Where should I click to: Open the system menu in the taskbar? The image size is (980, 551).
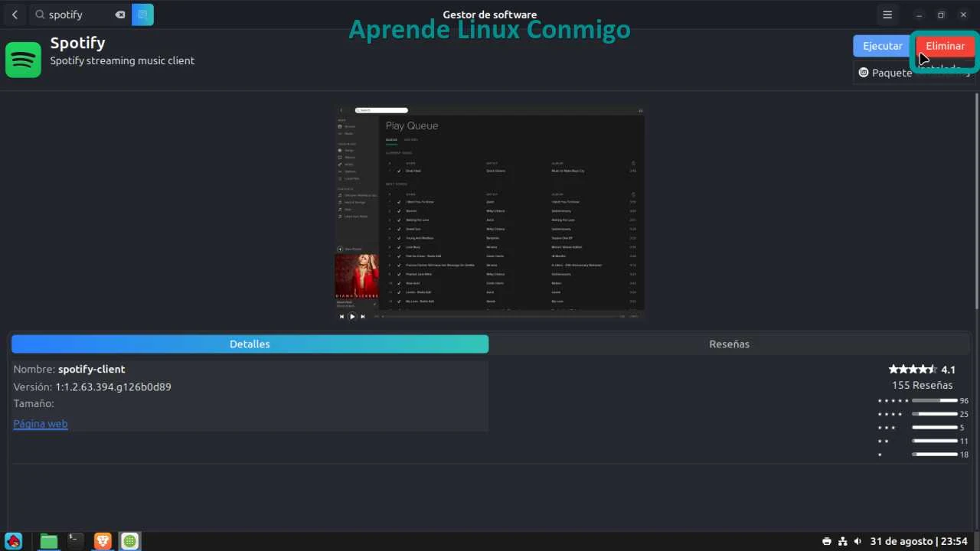click(14, 541)
